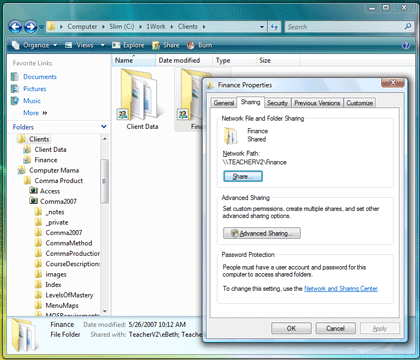Click 1Work in the breadcrumb path
Screen dimensions: 420x360
pyautogui.click(x=156, y=26)
